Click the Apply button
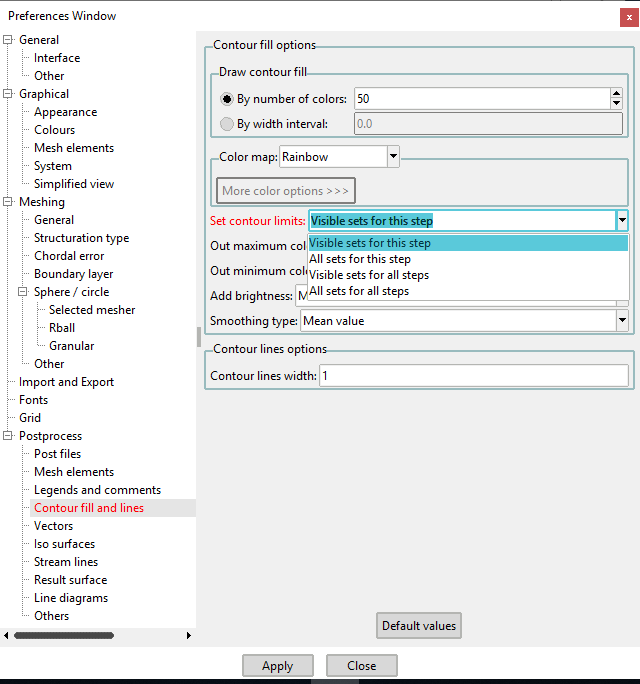This screenshot has width=640, height=684. click(x=277, y=666)
